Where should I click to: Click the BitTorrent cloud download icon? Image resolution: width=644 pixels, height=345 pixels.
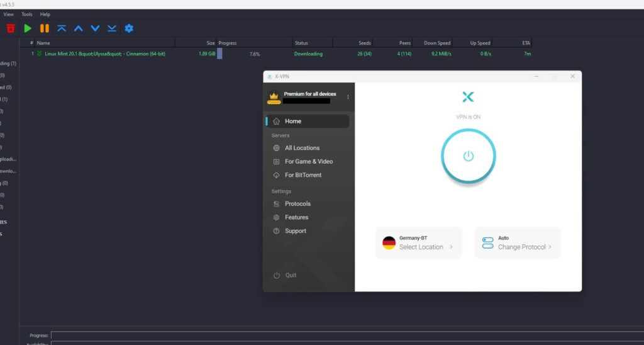[277, 175]
